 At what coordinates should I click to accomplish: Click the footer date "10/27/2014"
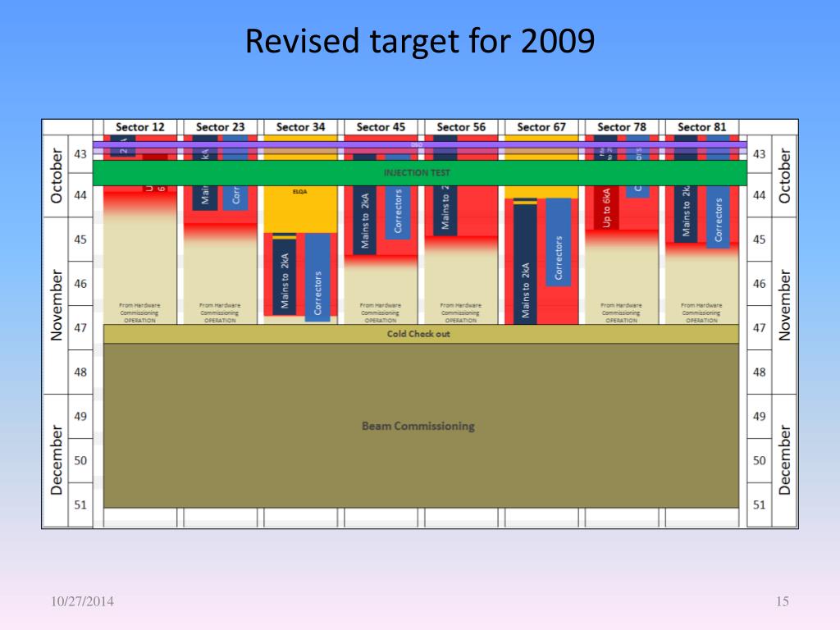(x=83, y=601)
